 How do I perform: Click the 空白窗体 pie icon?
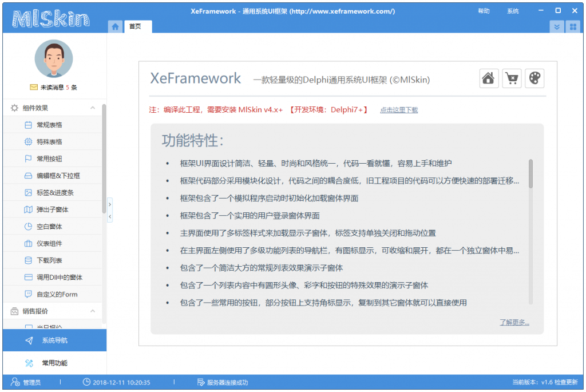tap(28, 227)
